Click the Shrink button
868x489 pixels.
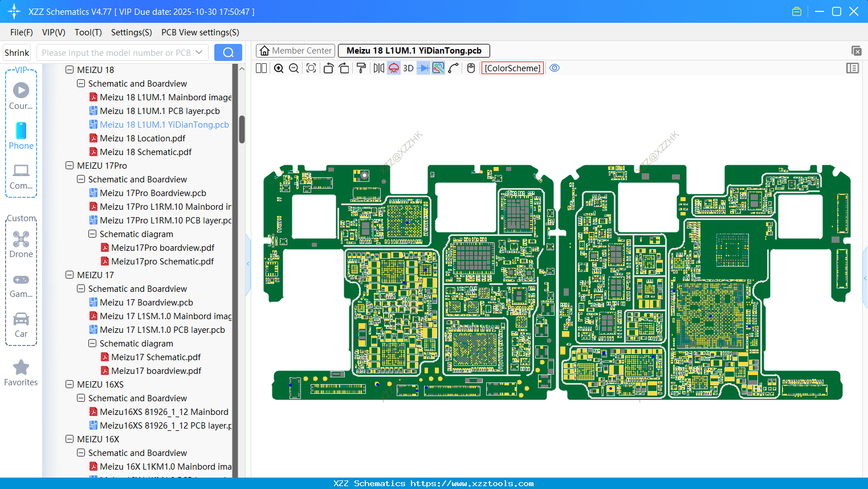(17, 52)
